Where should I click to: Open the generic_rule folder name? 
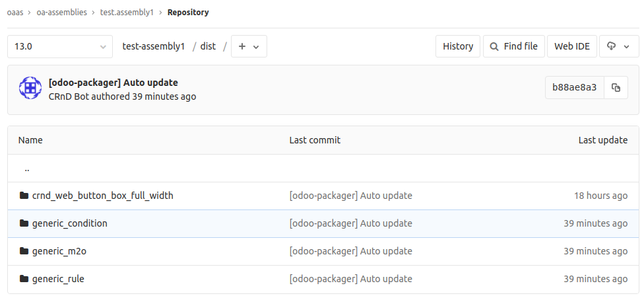(58, 279)
